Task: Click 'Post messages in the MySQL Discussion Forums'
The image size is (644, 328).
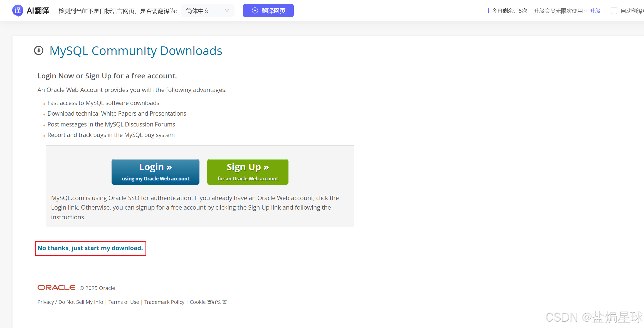Action: click(x=111, y=124)
